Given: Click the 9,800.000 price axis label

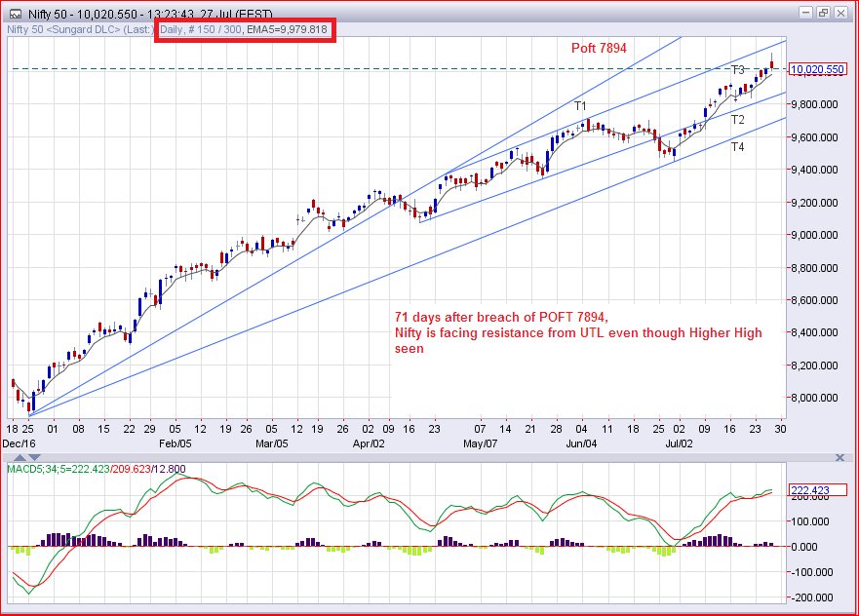Looking at the screenshot, I should point(813,104).
